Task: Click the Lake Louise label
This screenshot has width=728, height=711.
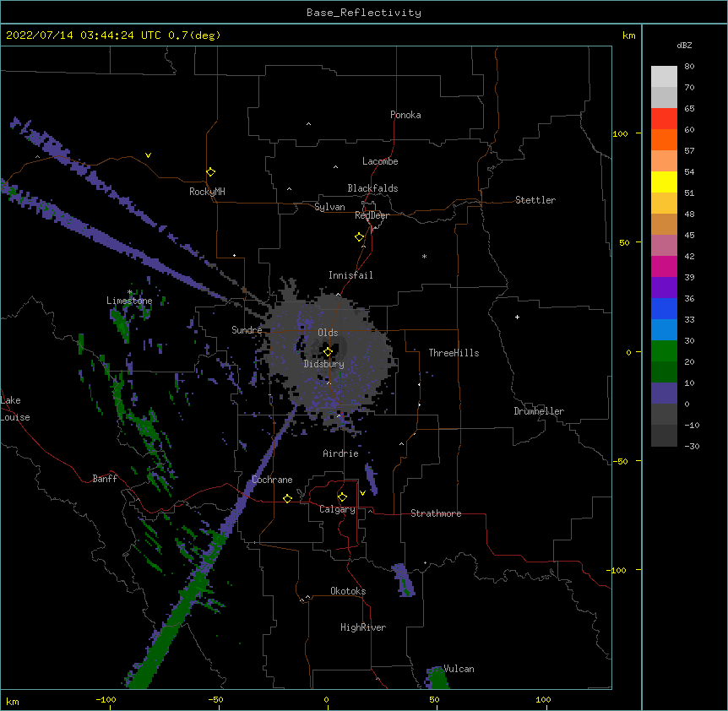Action: click(x=15, y=409)
